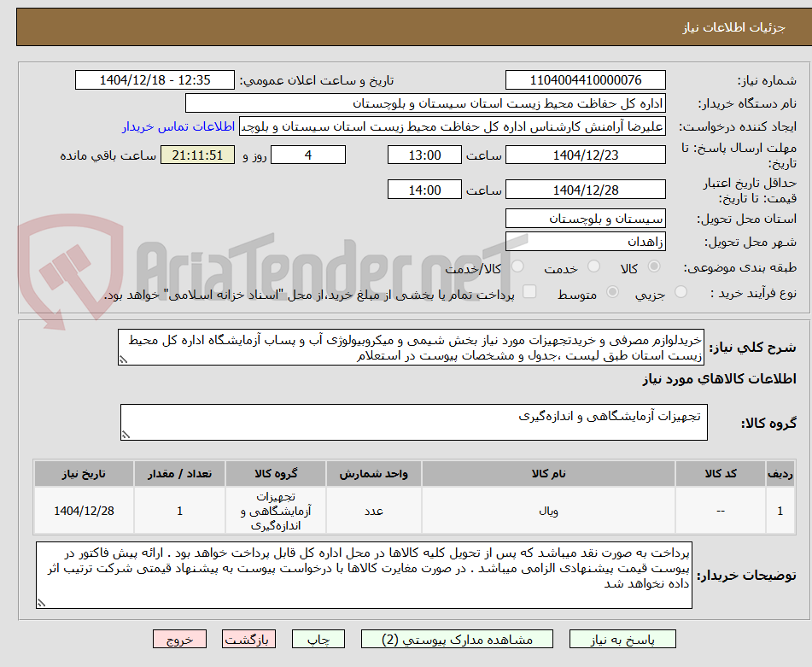Viewport: 812px width, 667px height.
Task: Click the table date cell 1404/12/28
Action: [x=84, y=511]
